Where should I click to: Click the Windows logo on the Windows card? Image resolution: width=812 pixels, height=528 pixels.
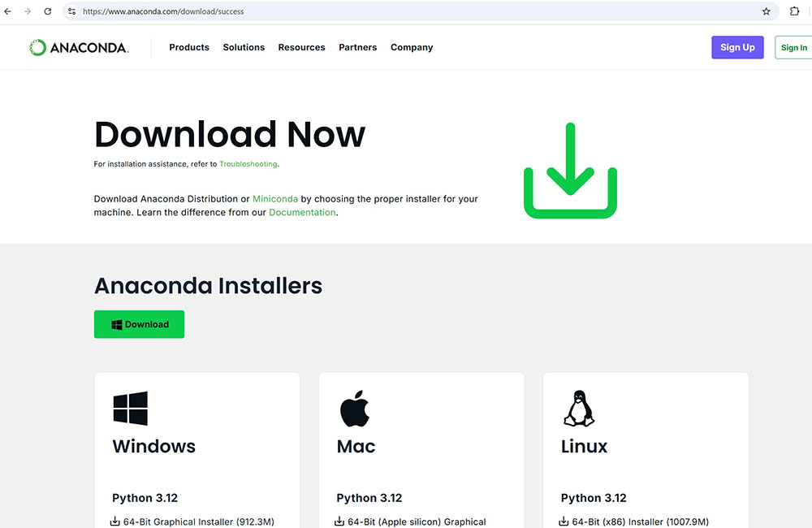(x=131, y=409)
